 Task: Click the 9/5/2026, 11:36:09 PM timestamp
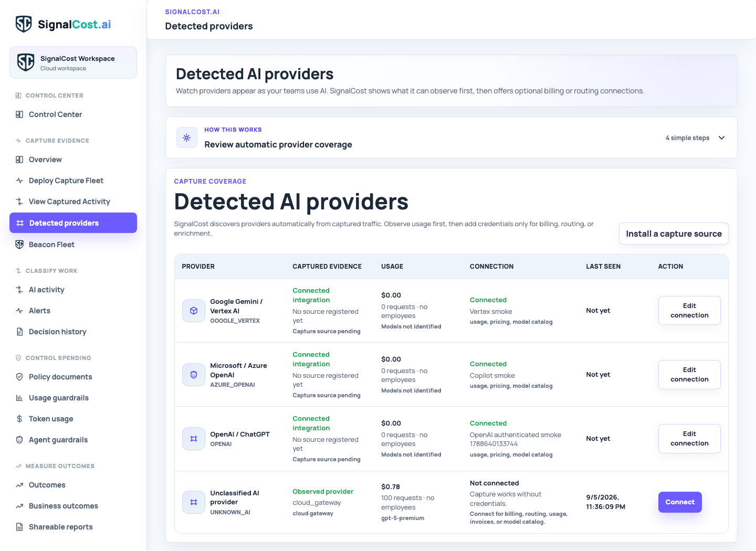606,502
